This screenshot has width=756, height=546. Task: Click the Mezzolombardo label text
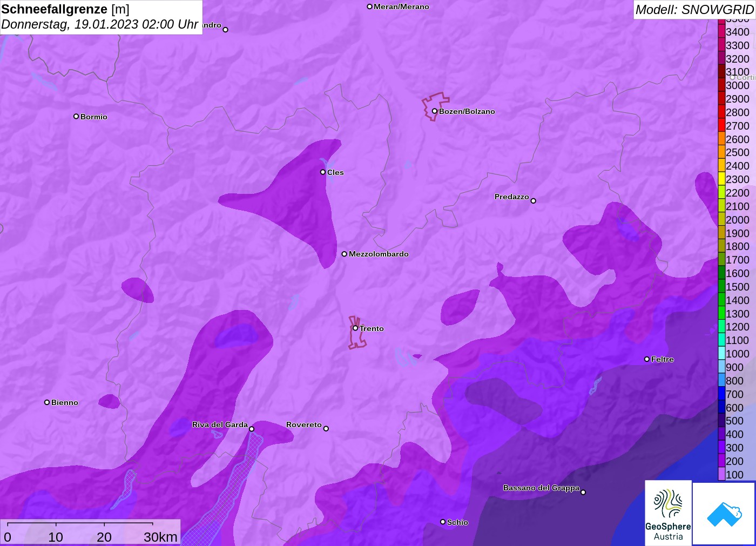coord(379,254)
